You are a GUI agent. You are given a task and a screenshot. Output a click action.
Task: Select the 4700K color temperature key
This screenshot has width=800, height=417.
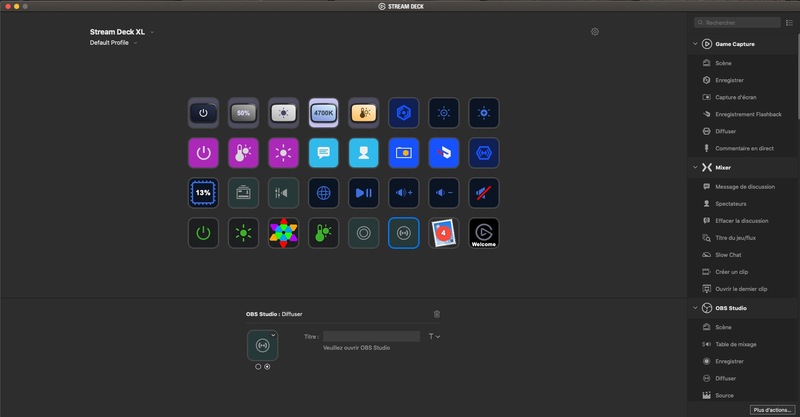coord(323,113)
